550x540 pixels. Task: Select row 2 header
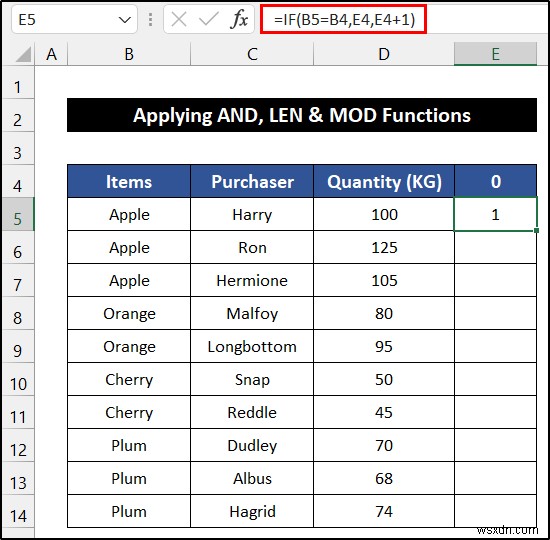[x=18, y=116]
